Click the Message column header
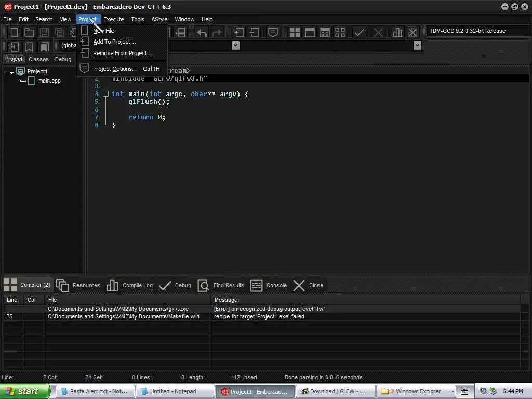 [365, 300]
